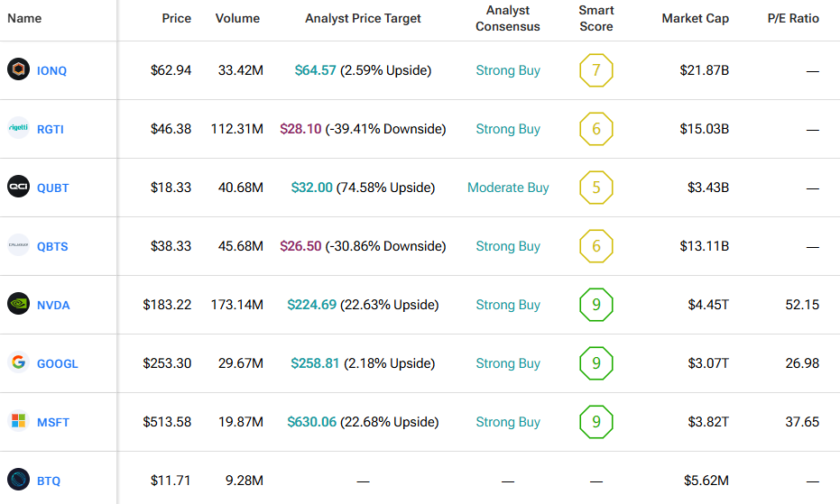This screenshot has height=504, width=840.
Task: Open the IONQ ticker link
Action: point(51,70)
